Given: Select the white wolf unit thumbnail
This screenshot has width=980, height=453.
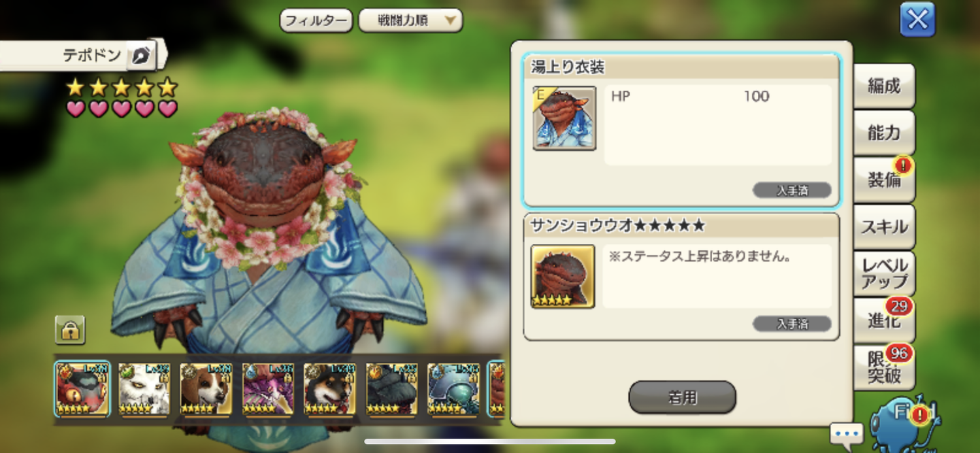Looking at the screenshot, I should pos(144,389).
